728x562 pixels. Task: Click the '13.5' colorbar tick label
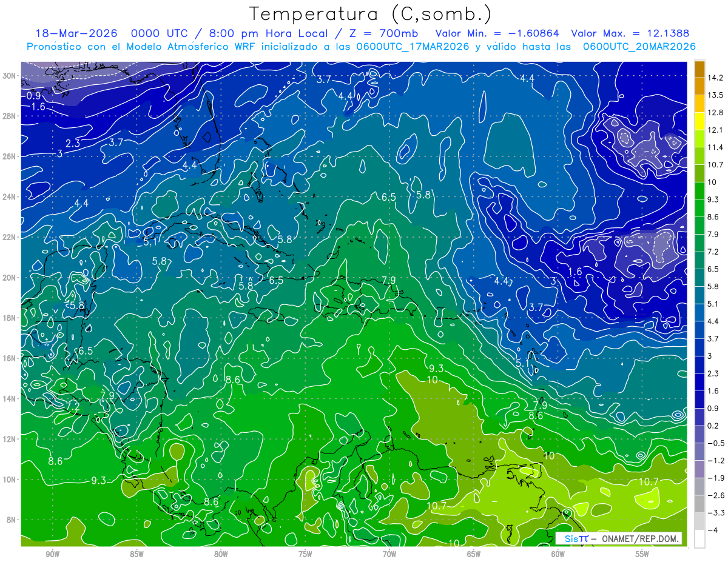715,95
